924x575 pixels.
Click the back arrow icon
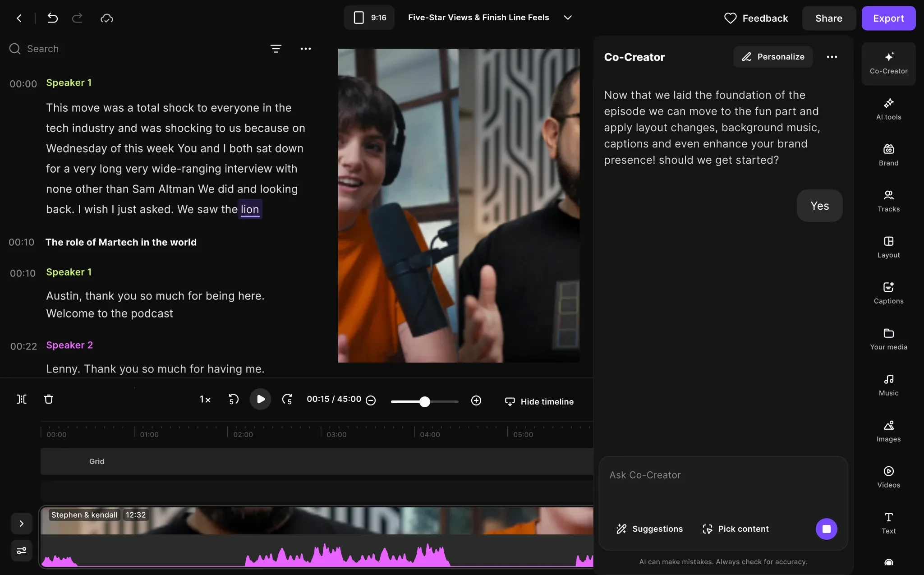pos(19,18)
